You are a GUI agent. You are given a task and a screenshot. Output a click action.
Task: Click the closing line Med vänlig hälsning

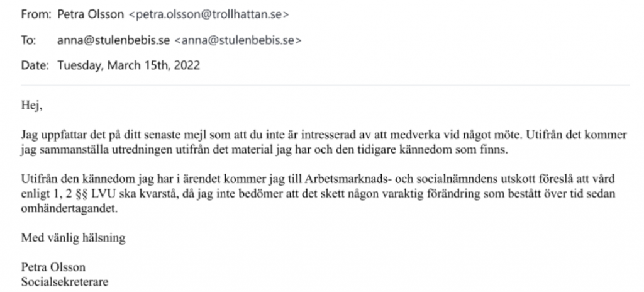(73, 238)
